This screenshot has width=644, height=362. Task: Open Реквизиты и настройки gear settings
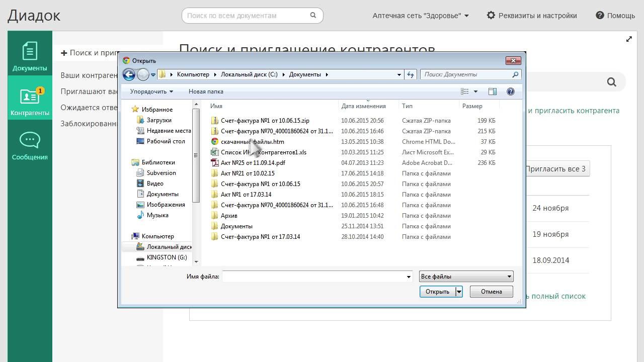tap(532, 16)
